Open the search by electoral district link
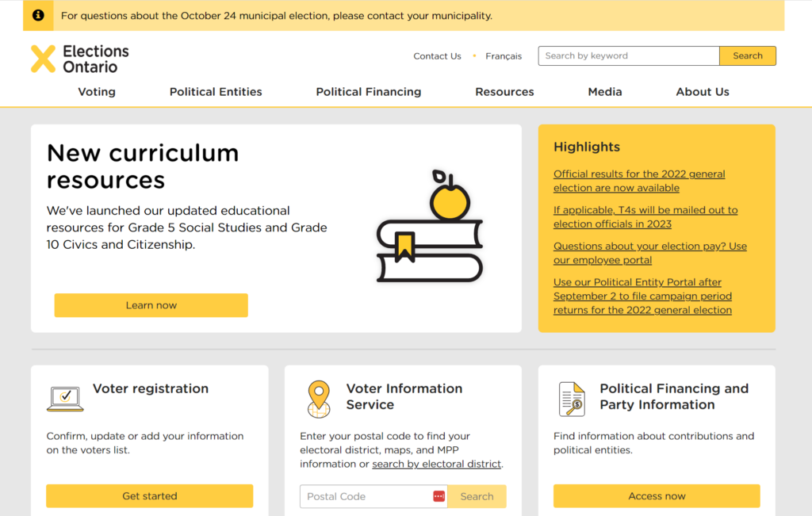The image size is (812, 516). (x=437, y=464)
